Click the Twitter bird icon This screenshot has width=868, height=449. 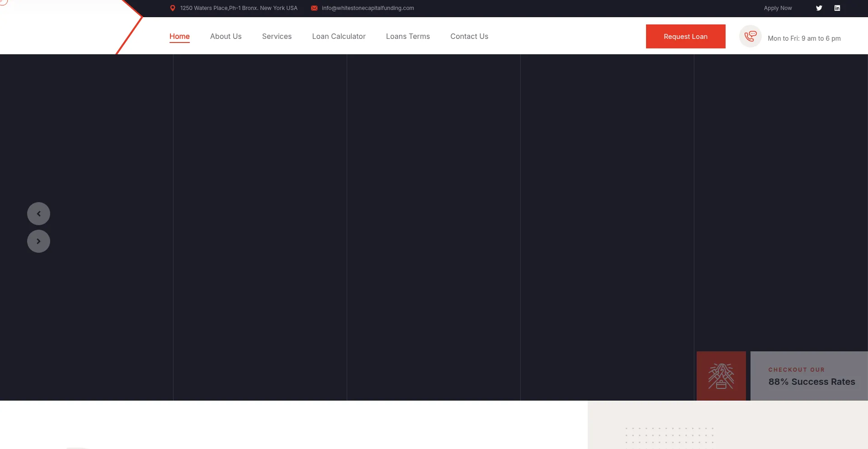[x=819, y=8]
